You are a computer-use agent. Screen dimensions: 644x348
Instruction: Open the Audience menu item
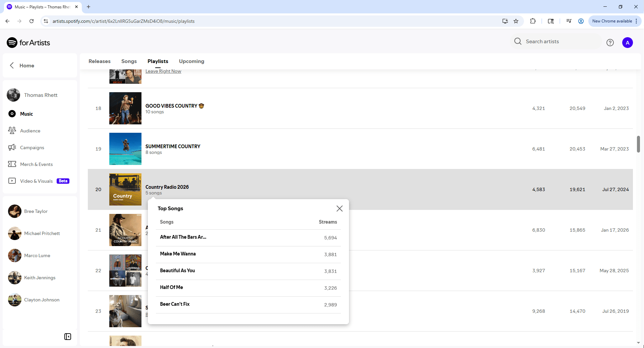coord(30,131)
